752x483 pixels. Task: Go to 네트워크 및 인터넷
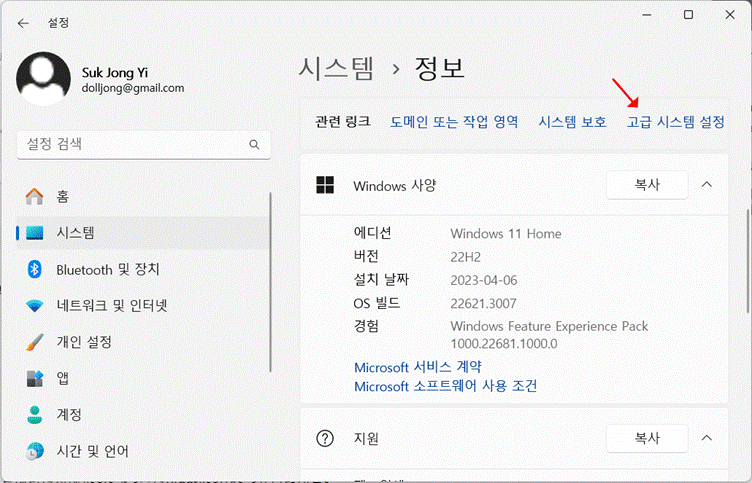coord(143,306)
